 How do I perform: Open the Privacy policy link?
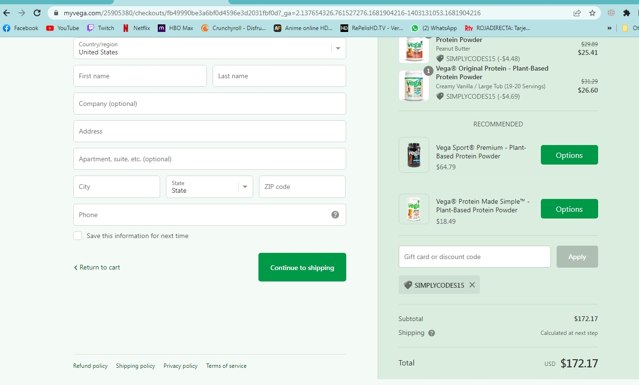coord(180,366)
